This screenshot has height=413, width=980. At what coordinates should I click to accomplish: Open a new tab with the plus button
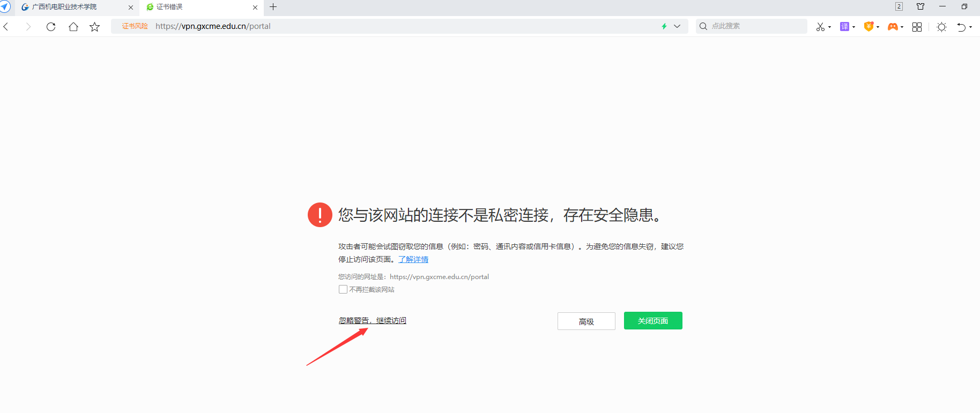click(273, 7)
